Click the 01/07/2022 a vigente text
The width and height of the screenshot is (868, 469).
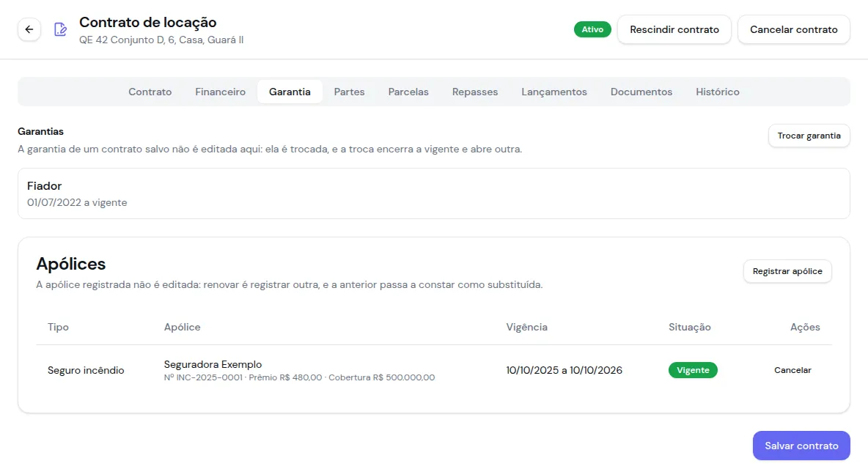click(x=77, y=202)
